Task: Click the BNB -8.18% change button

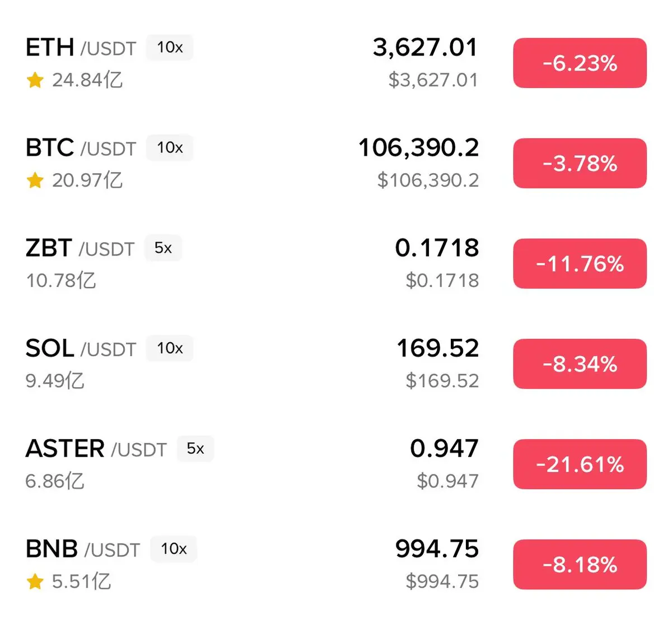Action: coord(580,565)
